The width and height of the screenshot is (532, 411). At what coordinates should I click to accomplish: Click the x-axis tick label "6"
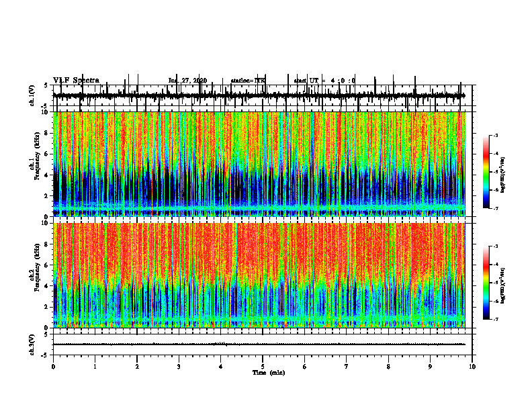click(304, 367)
